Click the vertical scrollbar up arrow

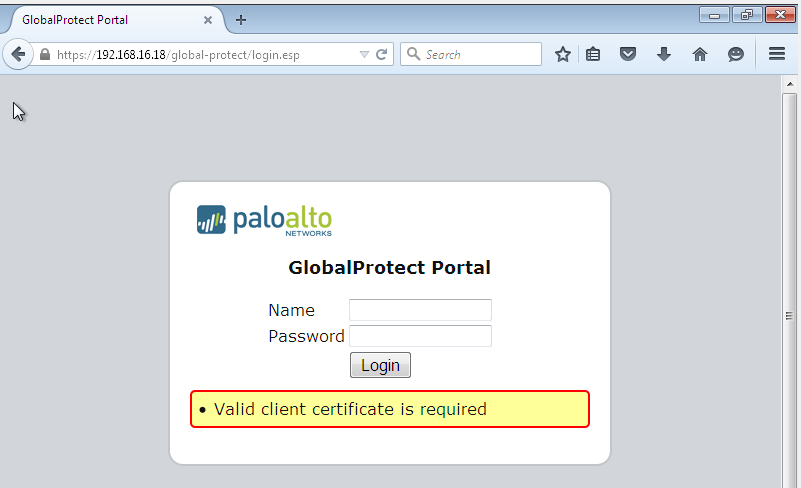coord(788,85)
